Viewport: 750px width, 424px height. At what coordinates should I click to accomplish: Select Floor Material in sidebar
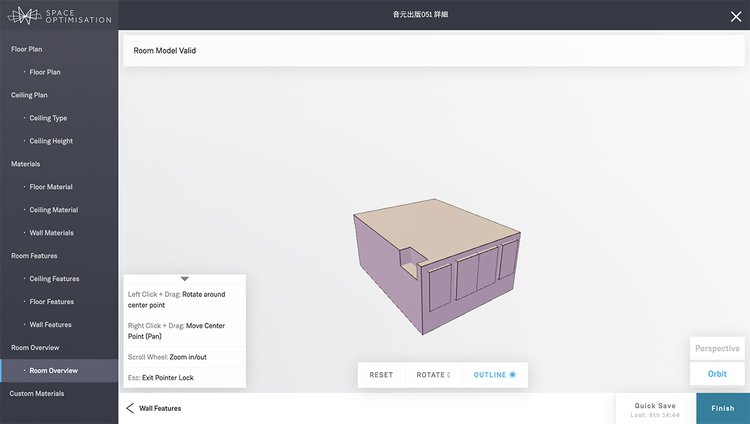pos(51,187)
